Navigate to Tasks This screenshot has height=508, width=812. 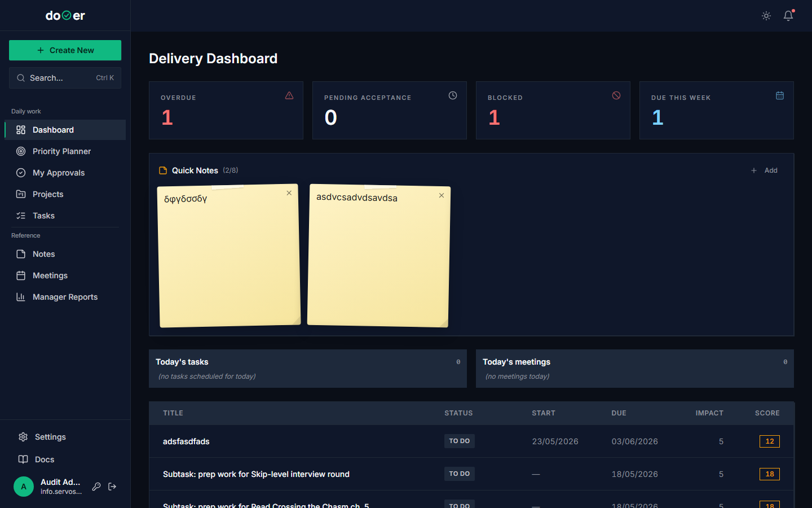pyautogui.click(x=65, y=216)
